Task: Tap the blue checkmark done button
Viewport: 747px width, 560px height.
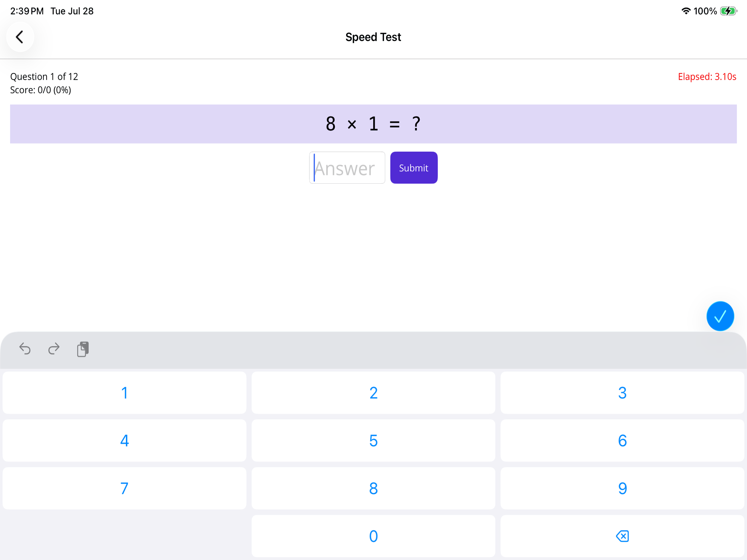Action: tap(720, 316)
